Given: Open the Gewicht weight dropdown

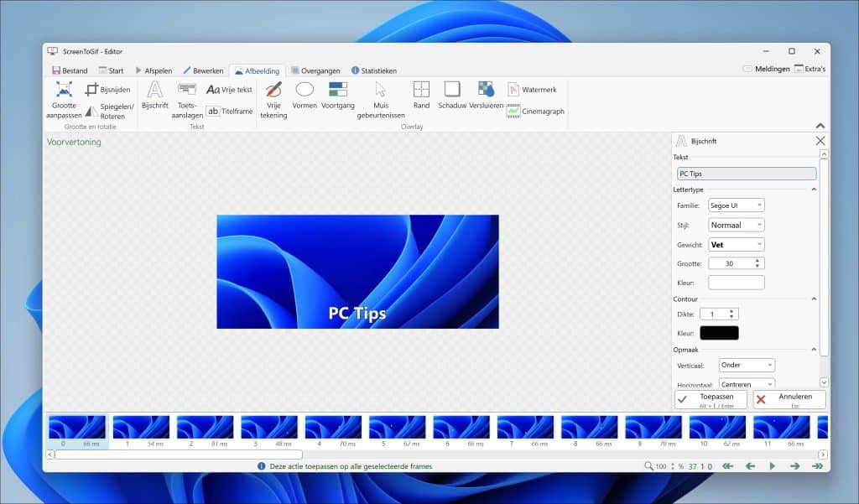Looking at the screenshot, I should point(736,245).
